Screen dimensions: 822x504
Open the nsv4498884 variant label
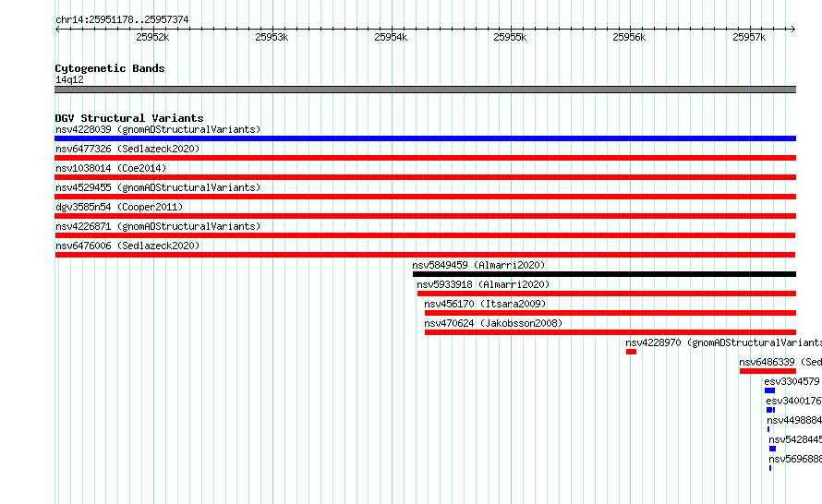794,420
